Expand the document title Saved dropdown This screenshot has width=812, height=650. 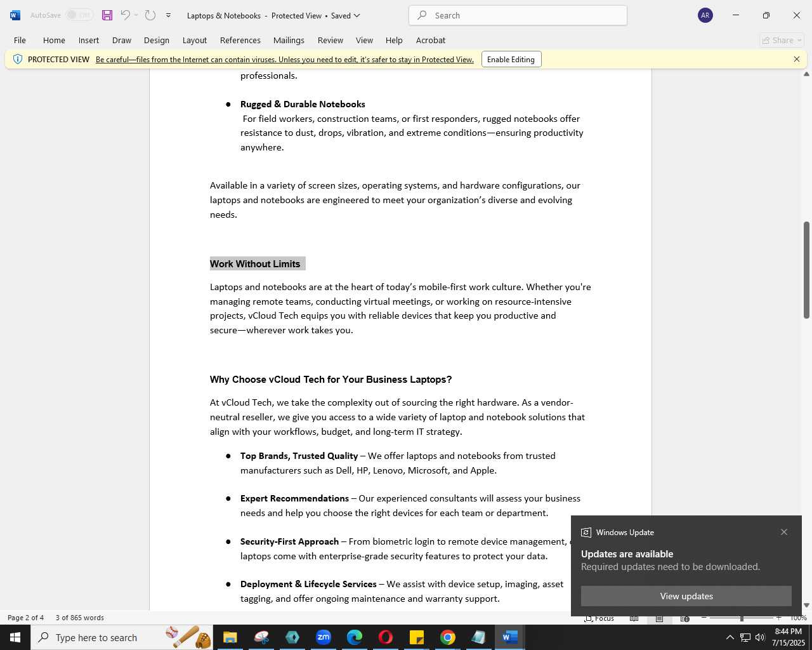[357, 15]
